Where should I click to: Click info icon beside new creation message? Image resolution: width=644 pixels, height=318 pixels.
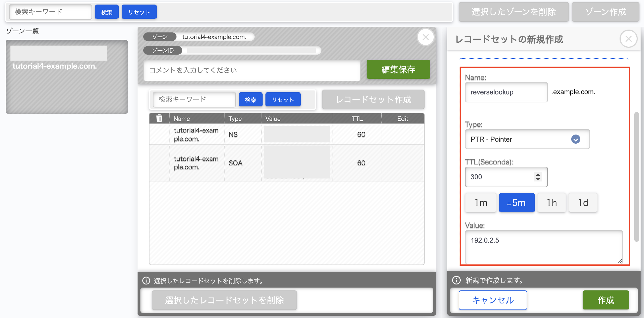pyautogui.click(x=456, y=280)
